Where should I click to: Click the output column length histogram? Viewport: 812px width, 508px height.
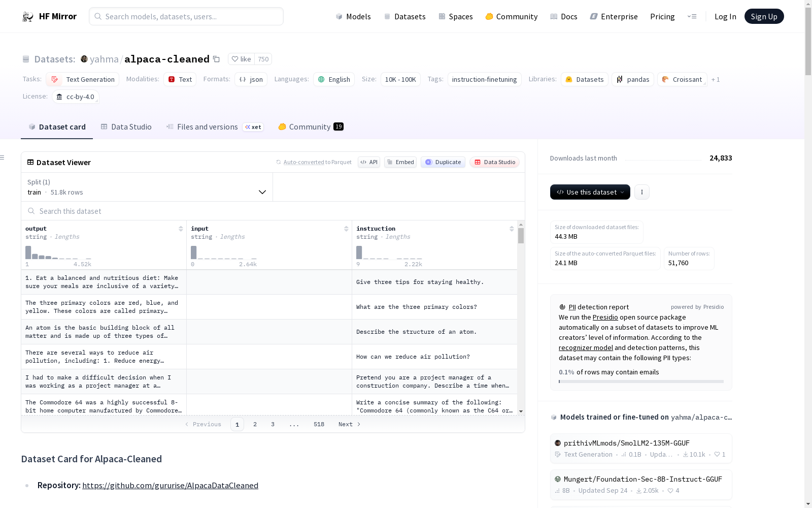click(x=58, y=252)
